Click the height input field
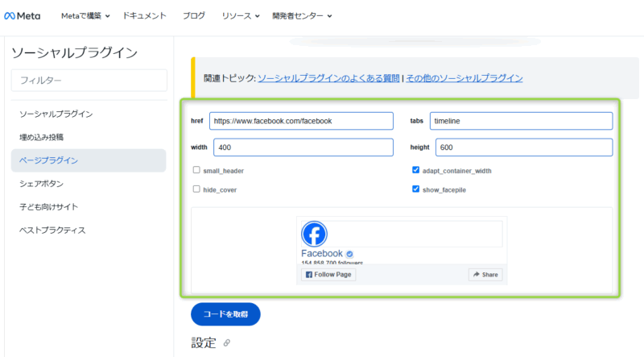Screen dimensions: 644x357 pyautogui.click(x=524, y=147)
